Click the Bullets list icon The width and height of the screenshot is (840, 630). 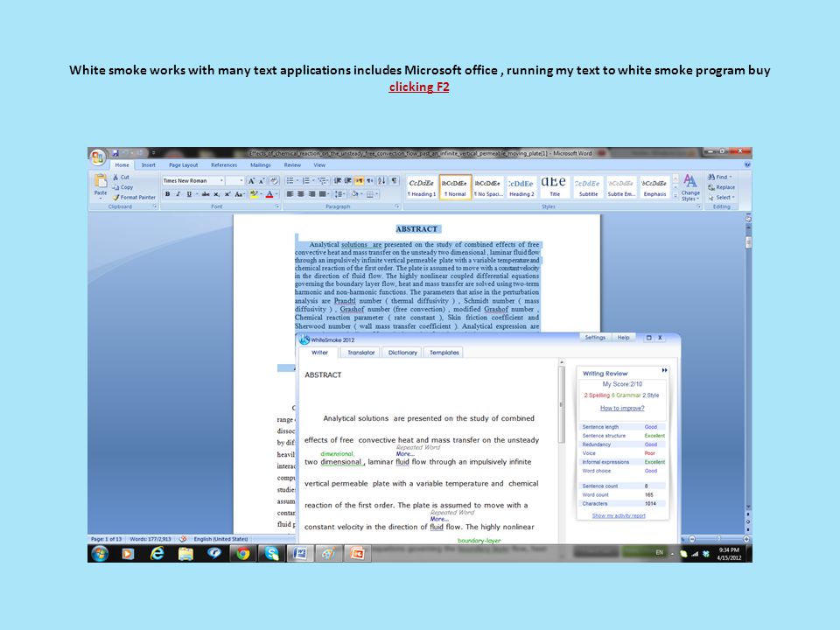click(x=290, y=181)
